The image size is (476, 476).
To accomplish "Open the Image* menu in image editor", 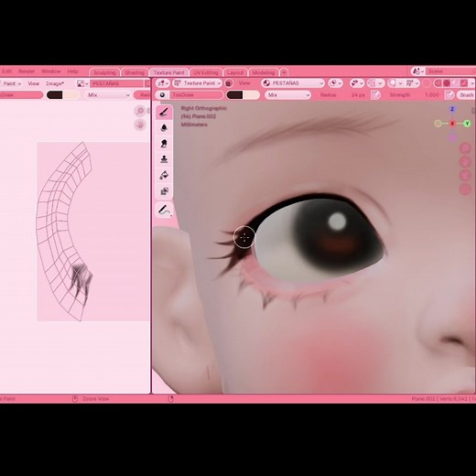I will point(55,83).
